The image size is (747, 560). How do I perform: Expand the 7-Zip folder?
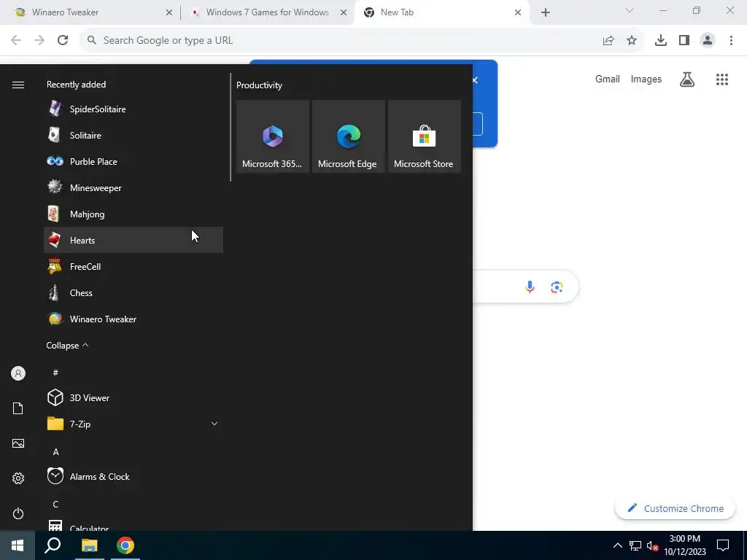click(133, 424)
